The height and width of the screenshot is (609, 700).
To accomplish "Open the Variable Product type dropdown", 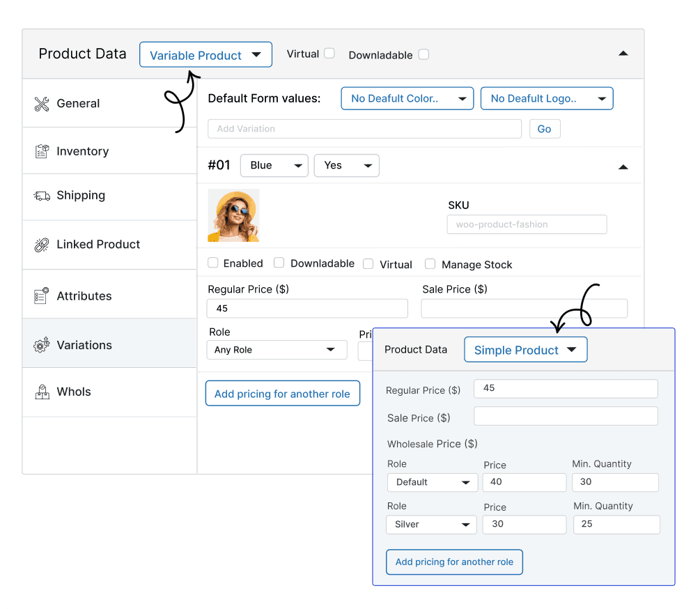I will point(205,54).
